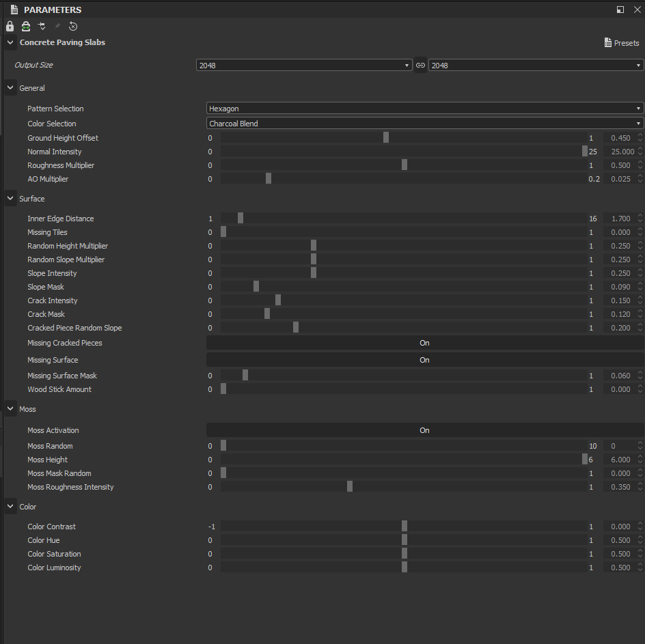Open the Presets menu
This screenshot has width=645, height=644.
(622, 43)
